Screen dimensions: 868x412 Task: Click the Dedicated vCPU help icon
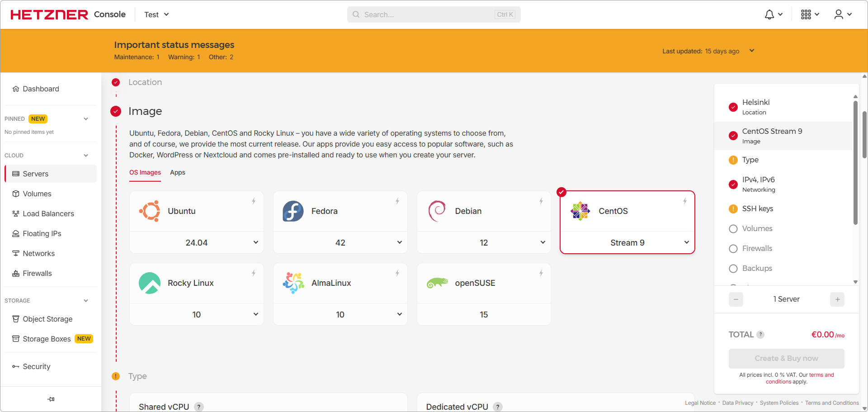(x=498, y=407)
